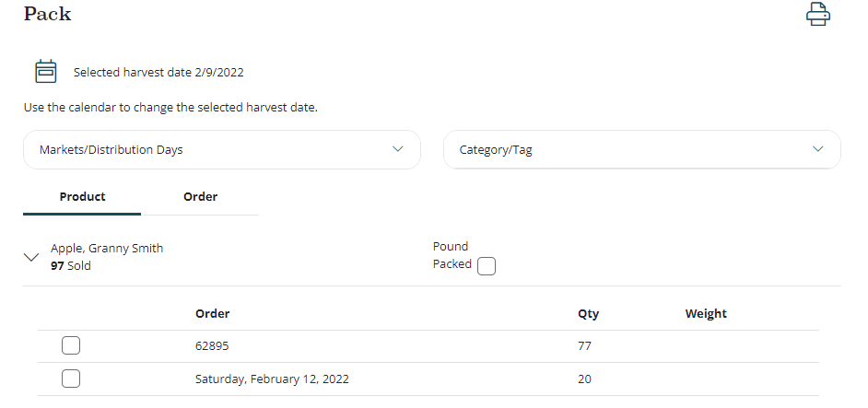Screen dimensions: 868x408
Task: Select the Saturday, February 12 row checkbox
Action: (x=71, y=379)
